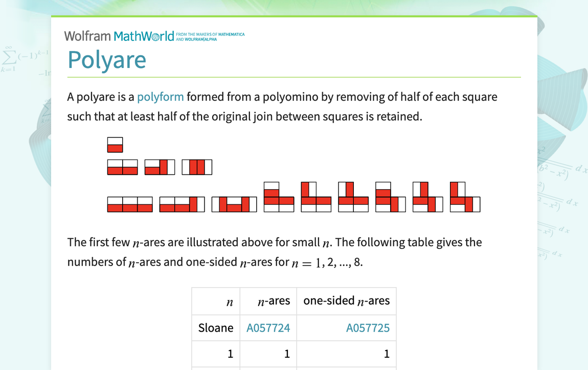
Task: Follow the polyform hyperlink in the description
Action: click(x=161, y=97)
